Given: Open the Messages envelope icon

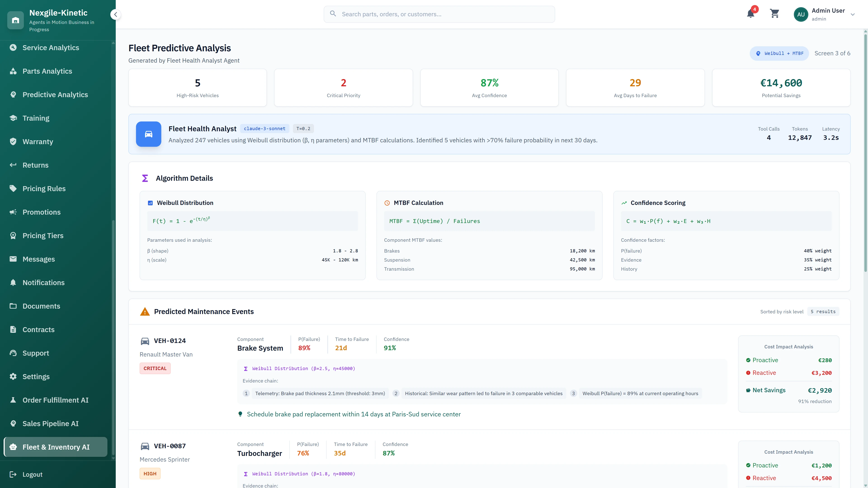Looking at the screenshot, I should tap(14, 259).
